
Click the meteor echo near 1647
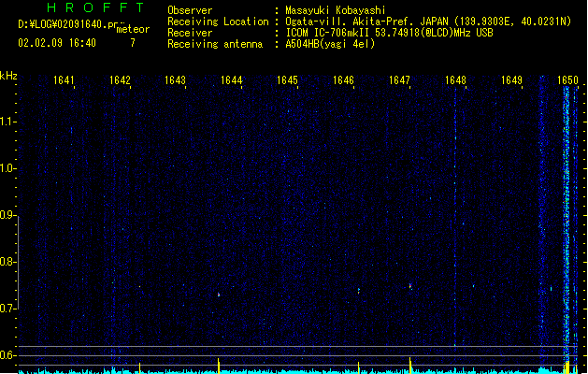pyautogui.click(x=410, y=287)
